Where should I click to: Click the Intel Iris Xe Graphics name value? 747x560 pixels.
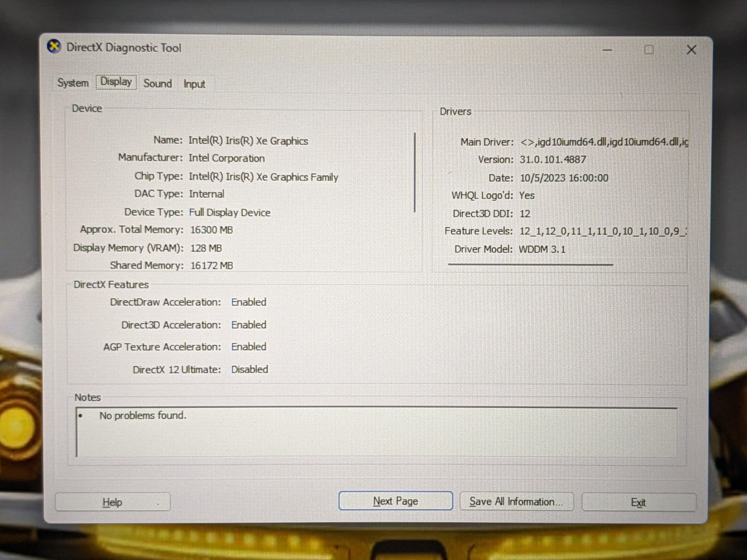click(x=248, y=141)
